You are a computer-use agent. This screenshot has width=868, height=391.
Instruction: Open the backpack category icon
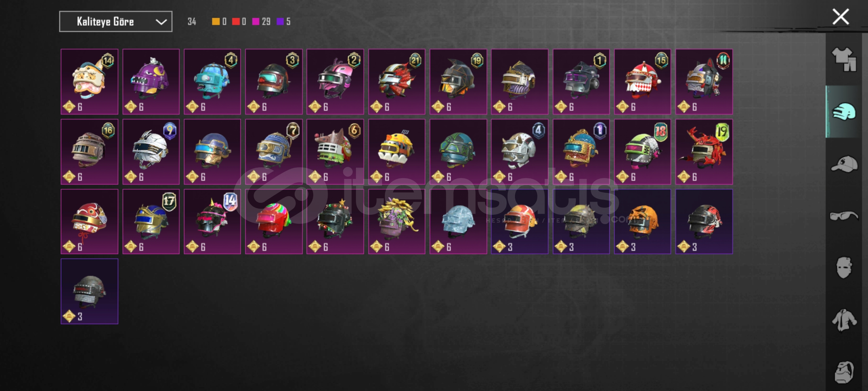[x=844, y=372]
